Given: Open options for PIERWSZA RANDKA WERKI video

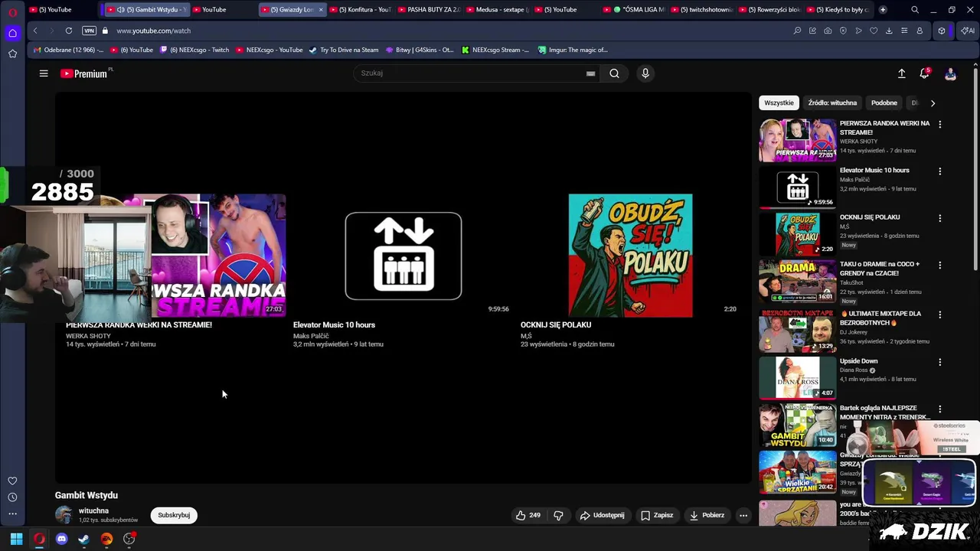Looking at the screenshot, I should 940,124.
